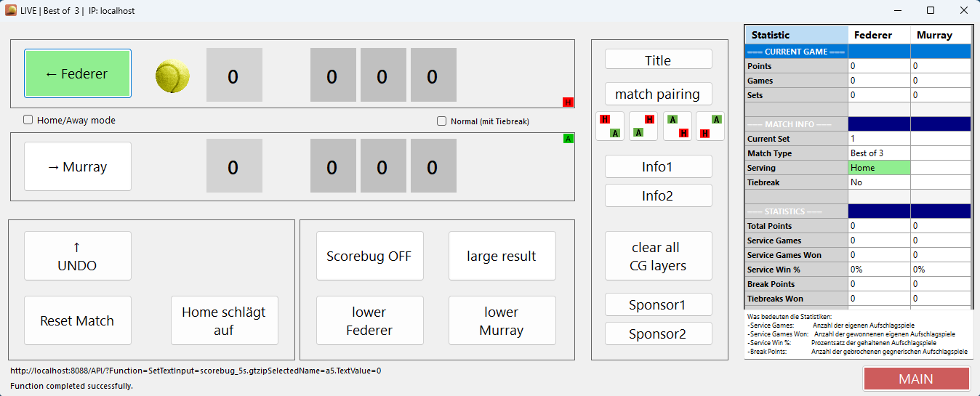Viewport: 980px width, 396px height.
Task: Click the red MAIN button
Action: pyautogui.click(x=916, y=379)
